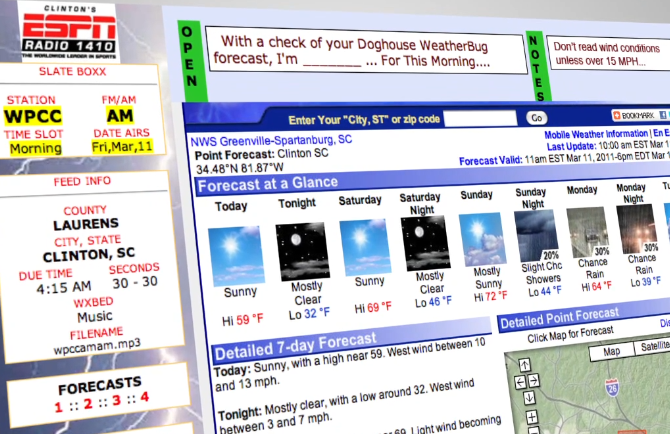The height and width of the screenshot is (434, 670).
Task: Click the SLATE BOXX heading
Action: tap(72, 71)
